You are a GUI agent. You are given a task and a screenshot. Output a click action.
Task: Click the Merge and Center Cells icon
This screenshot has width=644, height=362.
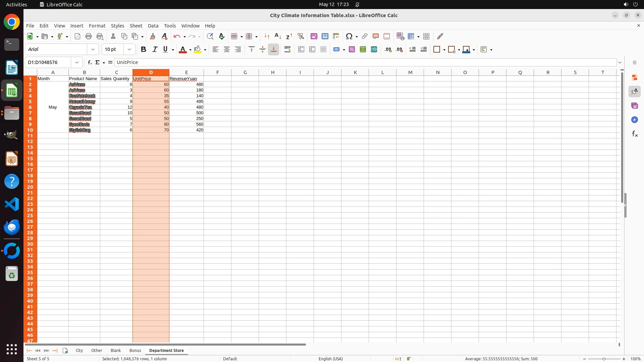pyautogui.click(x=301, y=49)
